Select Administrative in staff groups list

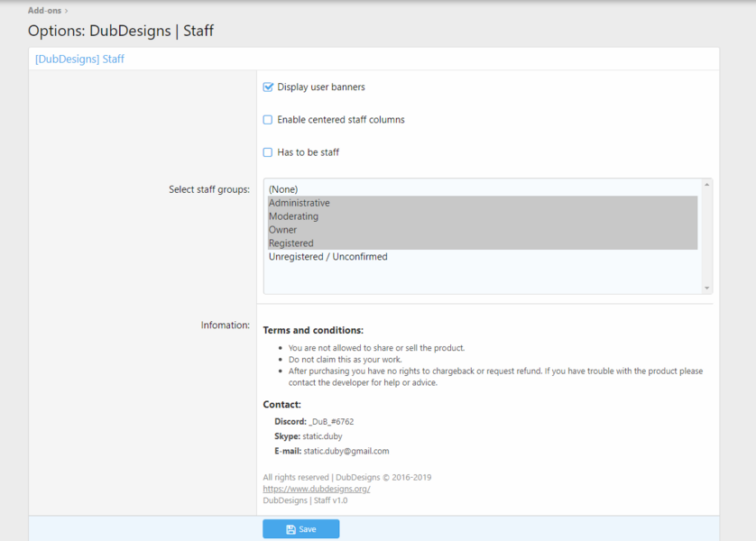(x=483, y=203)
